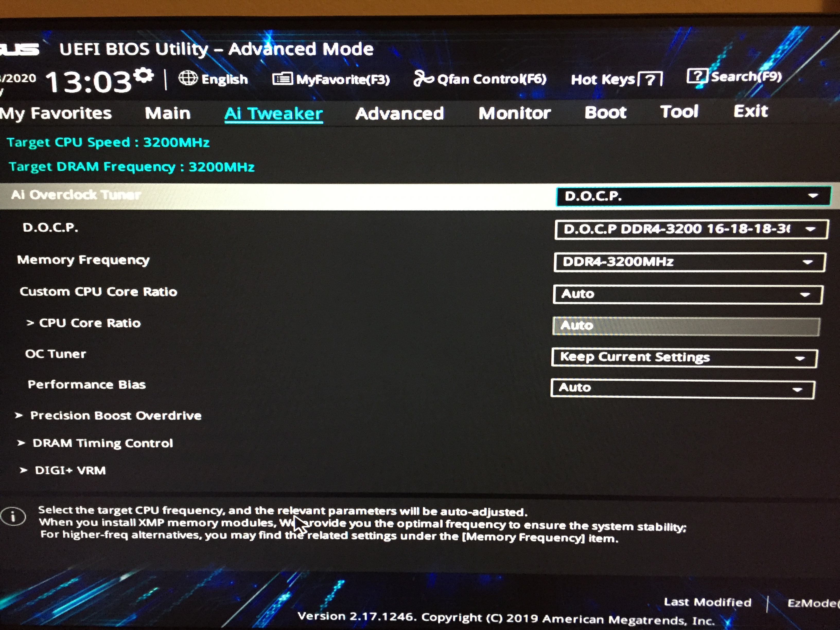840x630 pixels.
Task: Click the globe language icon
Action: [188, 78]
